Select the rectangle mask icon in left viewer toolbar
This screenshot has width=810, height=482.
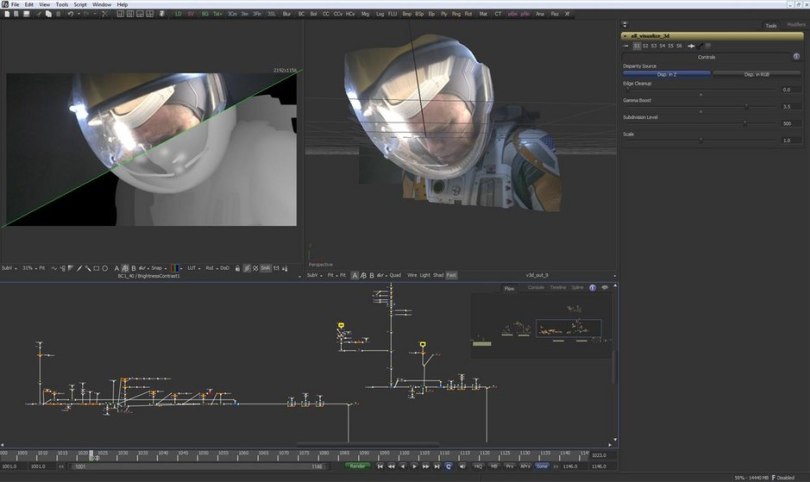tap(97, 268)
